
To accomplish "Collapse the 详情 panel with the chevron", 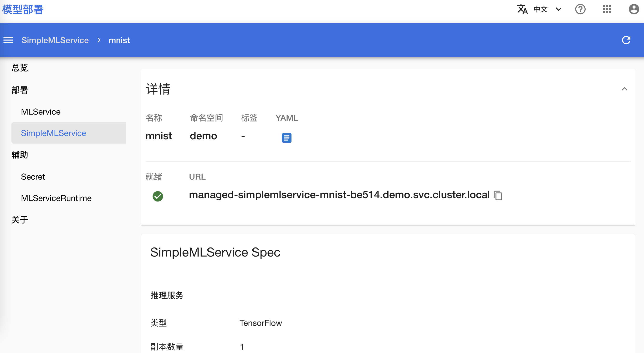I will coord(624,89).
